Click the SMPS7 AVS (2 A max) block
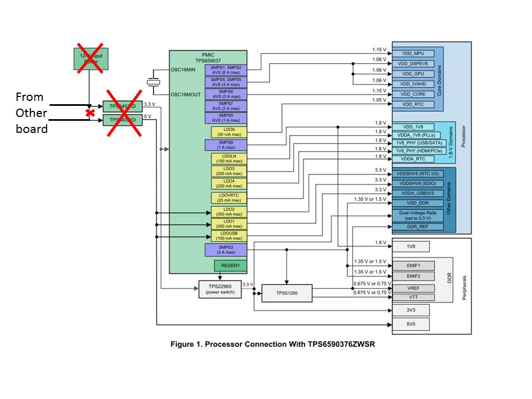 click(226, 106)
